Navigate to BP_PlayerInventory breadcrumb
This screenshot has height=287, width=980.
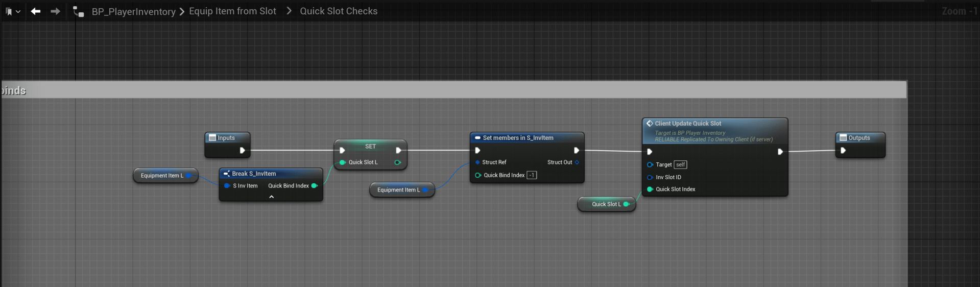(133, 11)
